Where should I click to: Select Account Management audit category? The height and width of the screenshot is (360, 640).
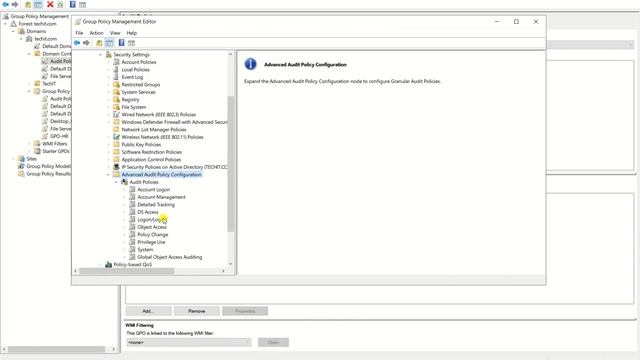(x=161, y=197)
